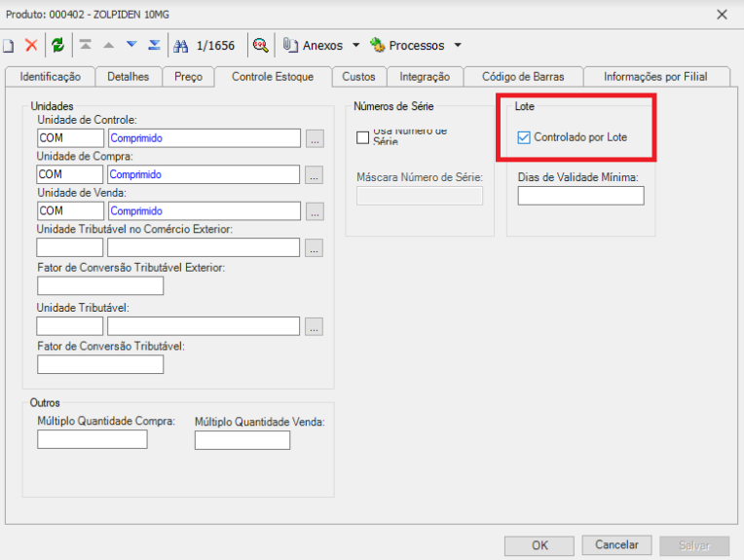Open the SQL magnifier filter icon

point(260,46)
